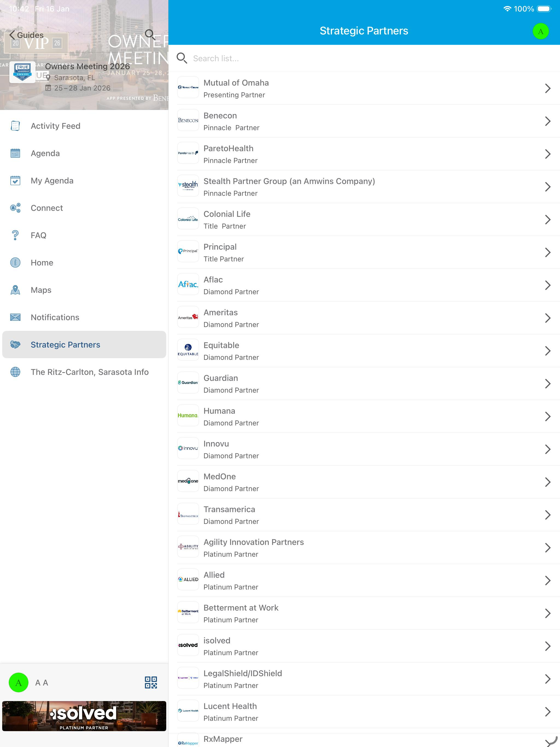Open the Equitable partner name

[221, 345]
